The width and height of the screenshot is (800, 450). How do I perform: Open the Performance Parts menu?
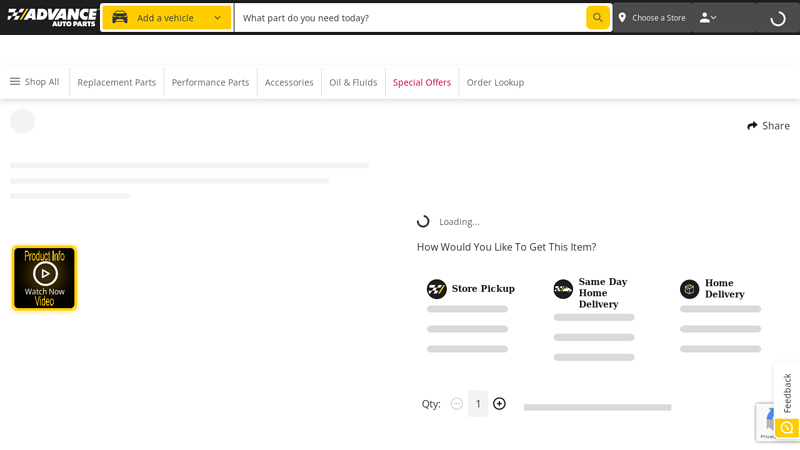tap(210, 82)
